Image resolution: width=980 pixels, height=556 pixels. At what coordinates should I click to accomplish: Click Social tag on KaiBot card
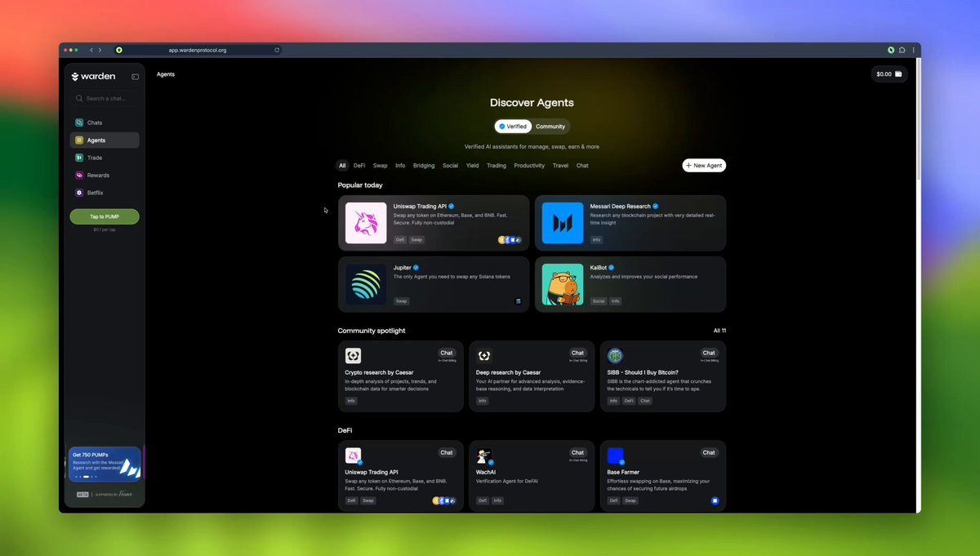599,301
